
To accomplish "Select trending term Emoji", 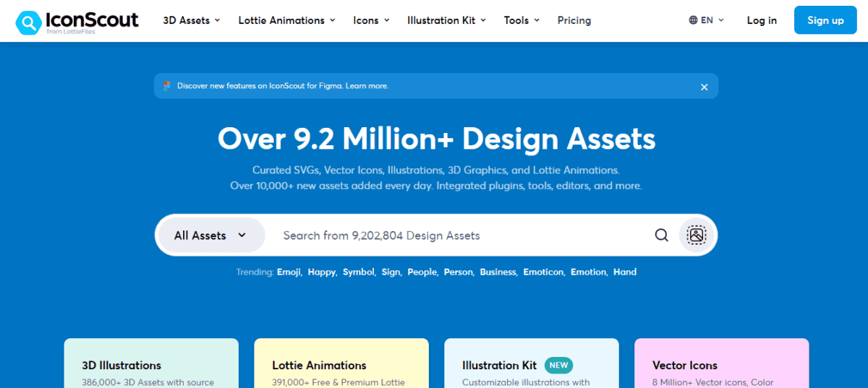I will [x=289, y=272].
